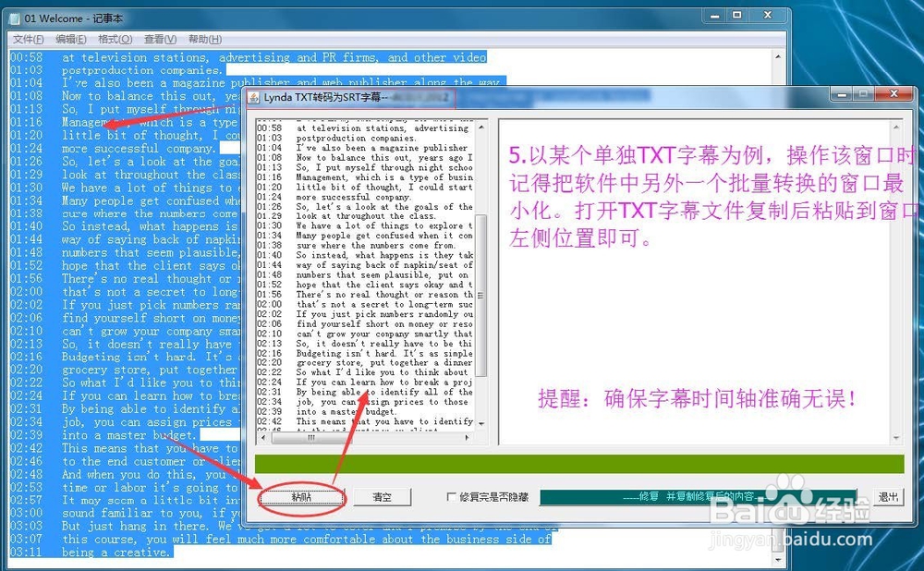The height and width of the screenshot is (571, 924).
Task: Close the Lynda converter window
Action: click(894, 94)
